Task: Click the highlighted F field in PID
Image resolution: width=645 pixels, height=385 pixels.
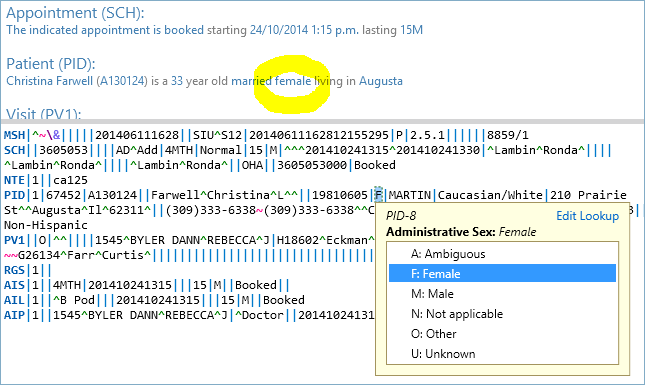Action: 378,195
